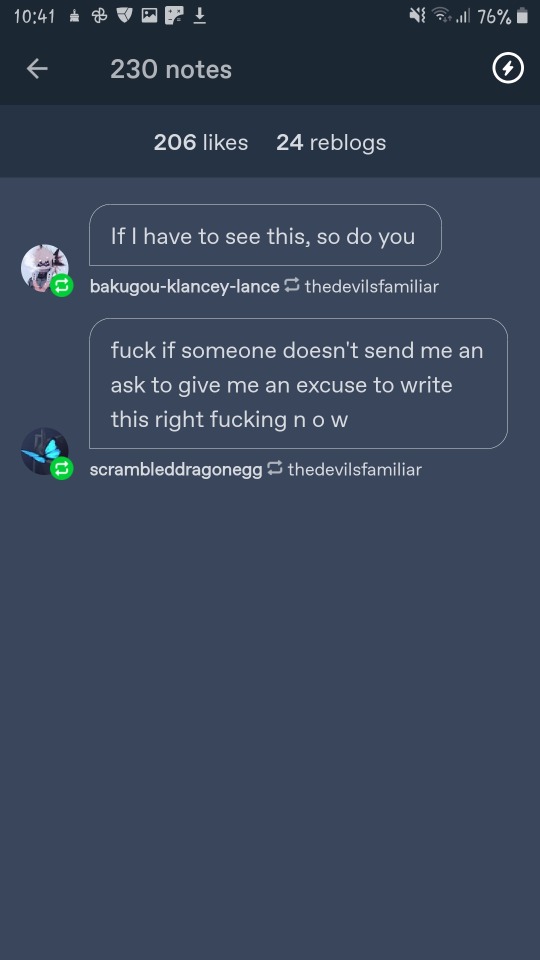Show the 206 likes tab
This screenshot has height=960, width=540.
click(x=201, y=143)
